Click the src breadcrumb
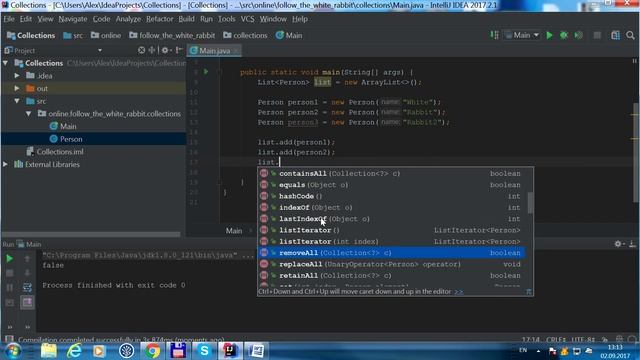The image size is (640, 360). point(73,36)
